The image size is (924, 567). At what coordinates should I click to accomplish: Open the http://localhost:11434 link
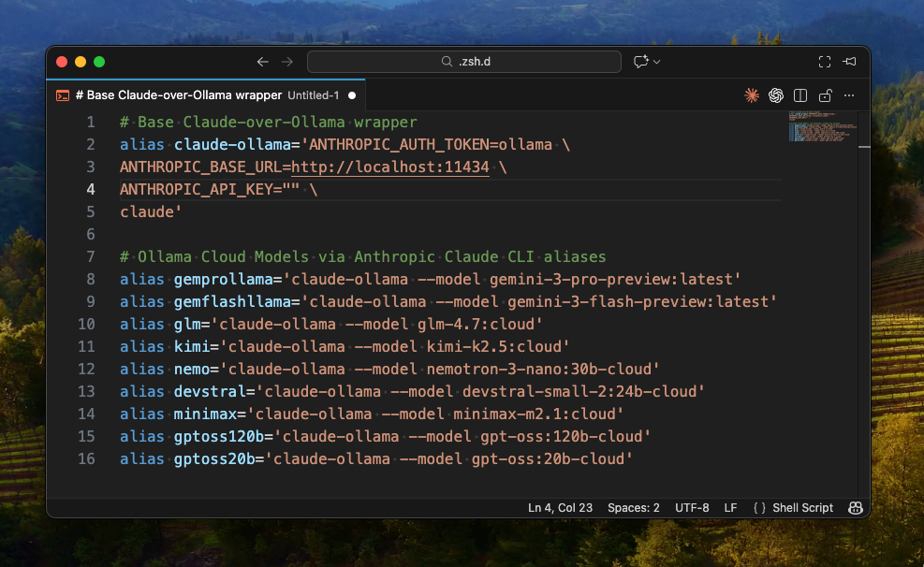click(x=390, y=167)
